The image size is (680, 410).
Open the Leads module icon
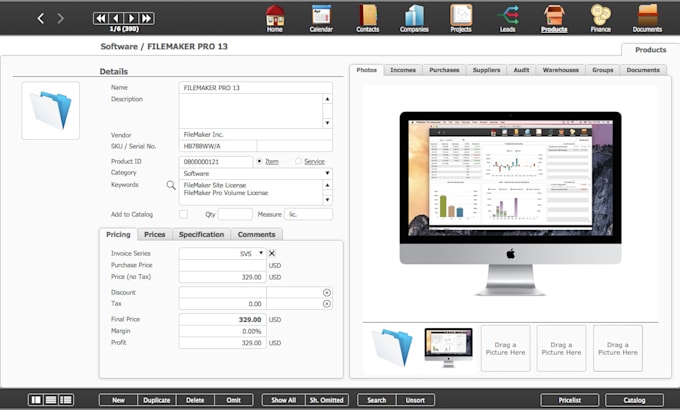tap(507, 18)
